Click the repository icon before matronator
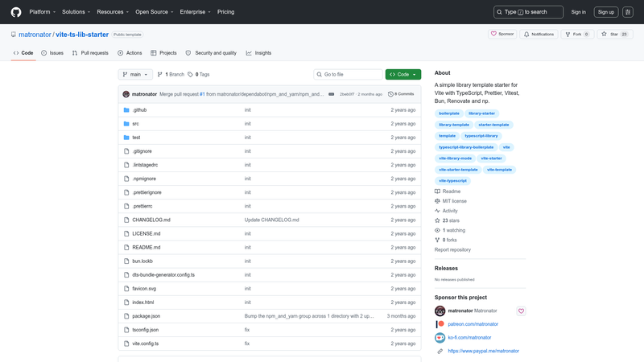The height and width of the screenshot is (362, 644). tap(14, 35)
